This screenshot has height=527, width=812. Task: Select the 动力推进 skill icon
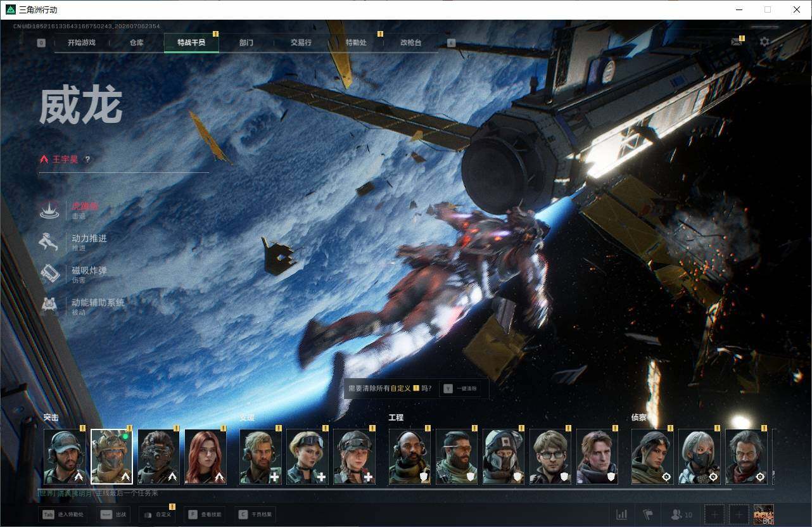49,243
